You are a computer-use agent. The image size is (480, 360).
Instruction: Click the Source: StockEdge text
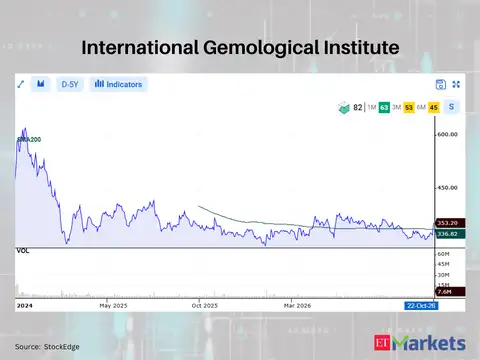click(x=47, y=347)
